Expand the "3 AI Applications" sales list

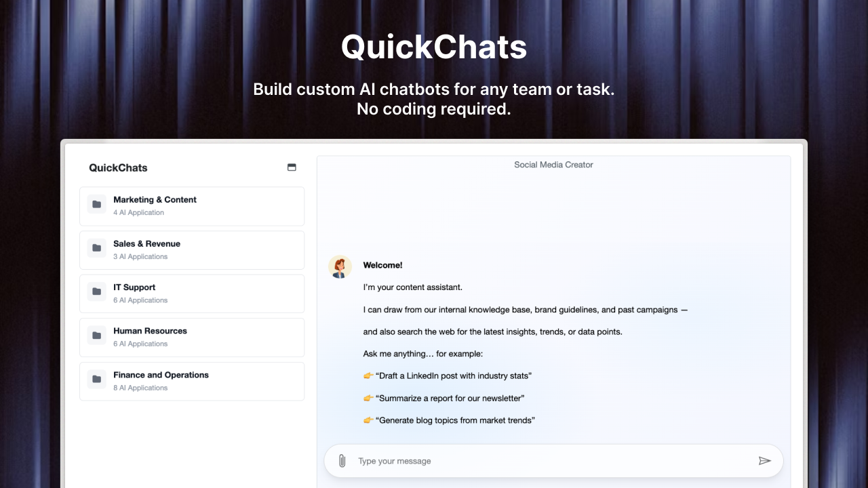click(140, 257)
